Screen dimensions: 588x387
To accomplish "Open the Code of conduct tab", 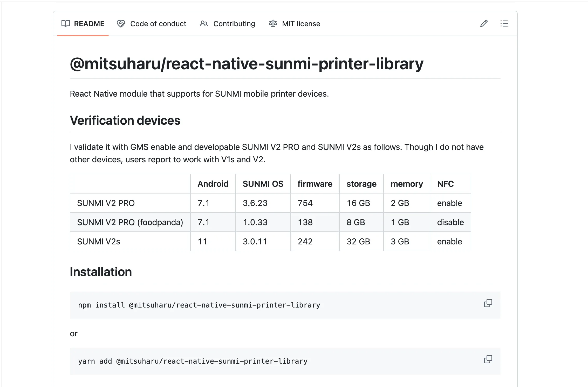I will pos(158,24).
